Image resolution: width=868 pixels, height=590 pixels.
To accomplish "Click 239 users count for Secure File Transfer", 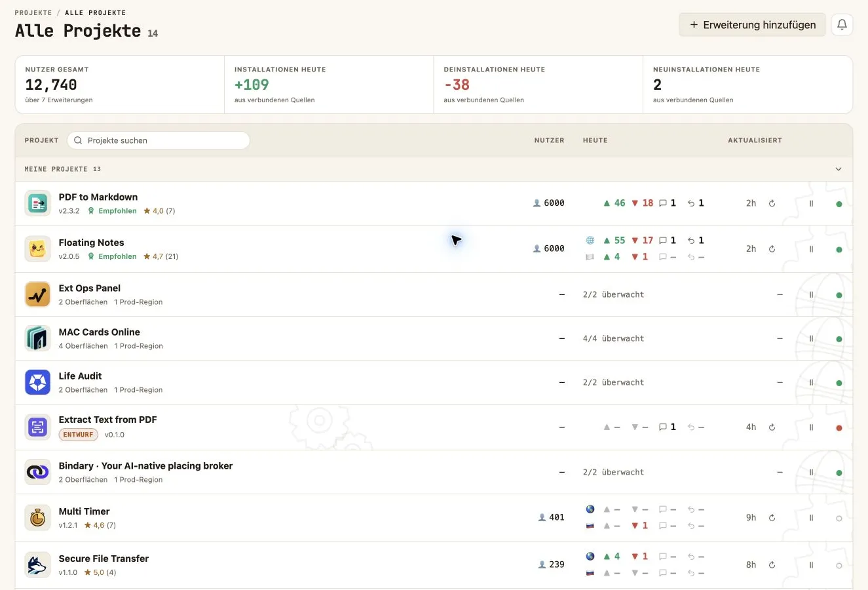I will pos(552,565).
